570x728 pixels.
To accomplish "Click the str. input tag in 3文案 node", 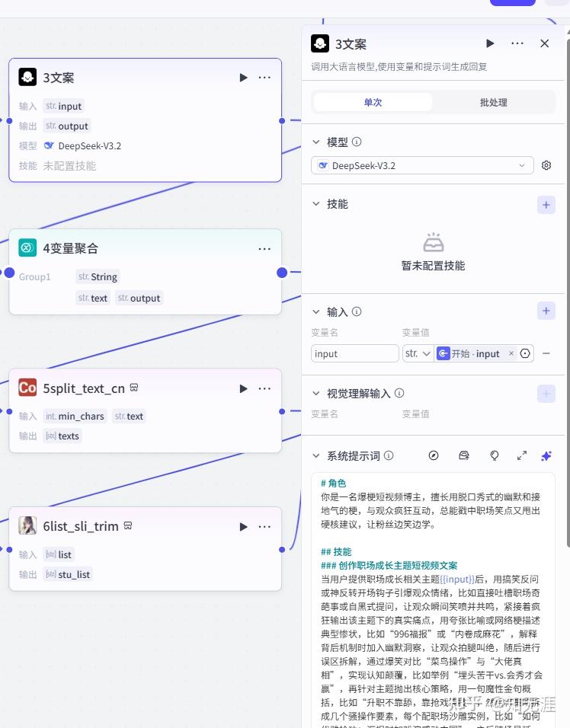I will (64, 107).
